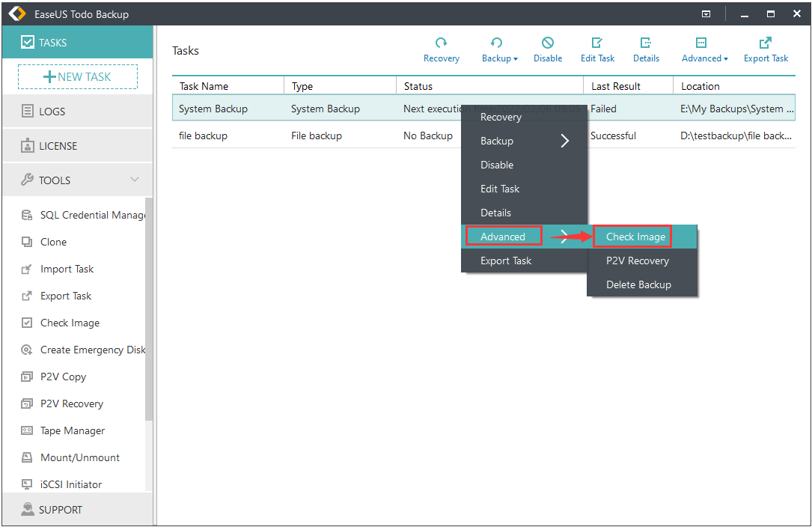Click the Advanced toolbar icon
The height and width of the screenshot is (527, 812).
coord(701,43)
